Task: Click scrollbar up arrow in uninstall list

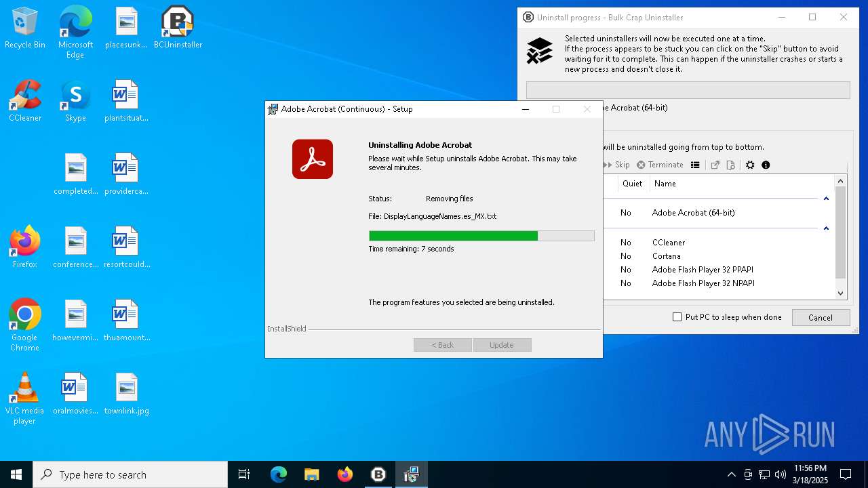Action: (x=841, y=181)
